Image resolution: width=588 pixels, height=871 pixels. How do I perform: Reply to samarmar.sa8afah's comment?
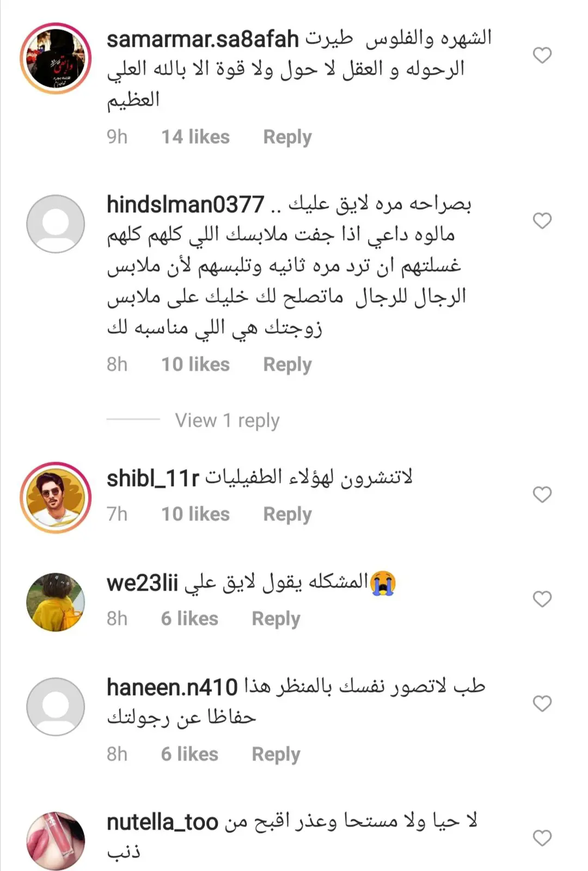point(287,137)
